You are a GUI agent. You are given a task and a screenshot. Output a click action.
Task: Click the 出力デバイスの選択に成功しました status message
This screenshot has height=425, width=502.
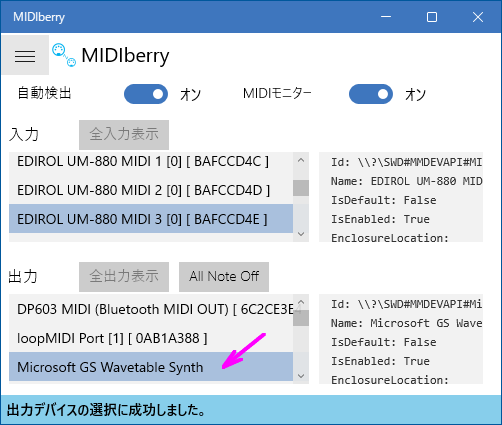click(106, 410)
